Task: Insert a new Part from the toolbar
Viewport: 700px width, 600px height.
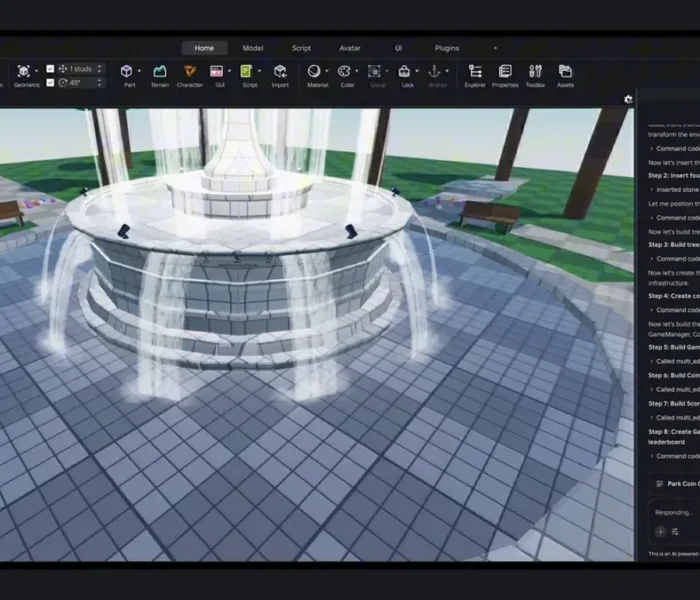Action: (x=126, y=71)
